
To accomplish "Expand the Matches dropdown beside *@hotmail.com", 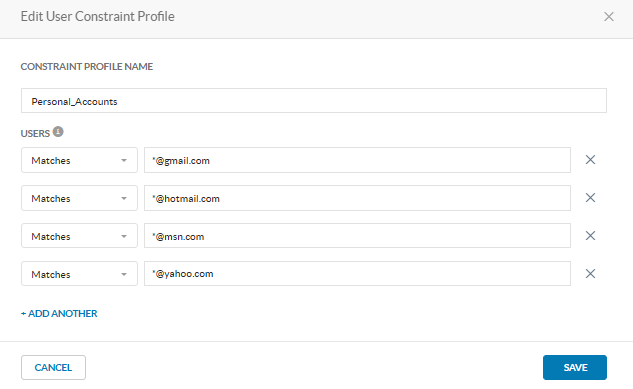I will pos(79,198).
